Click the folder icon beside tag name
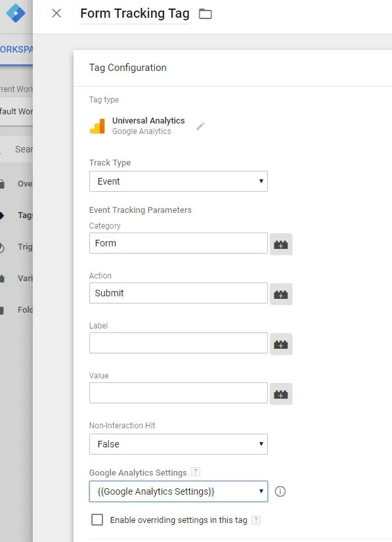The height and width of the screenshot is (542, 392). (x=206, y=14)
